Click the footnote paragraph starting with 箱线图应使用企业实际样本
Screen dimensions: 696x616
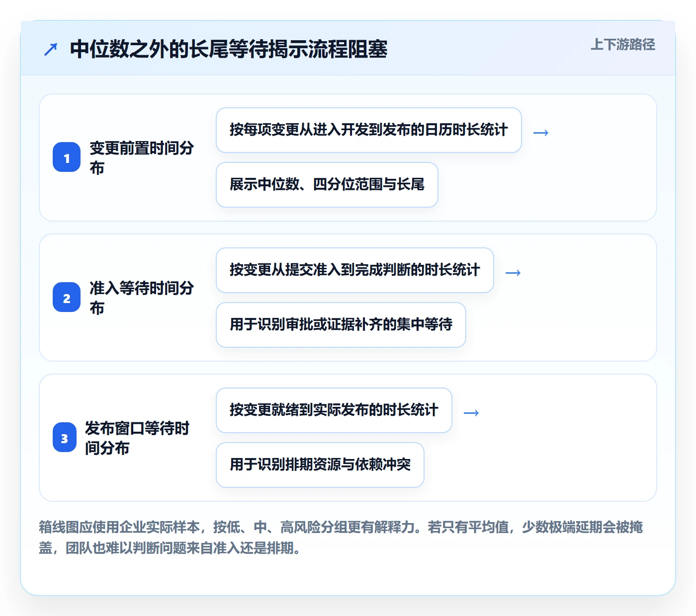[341, 538]
